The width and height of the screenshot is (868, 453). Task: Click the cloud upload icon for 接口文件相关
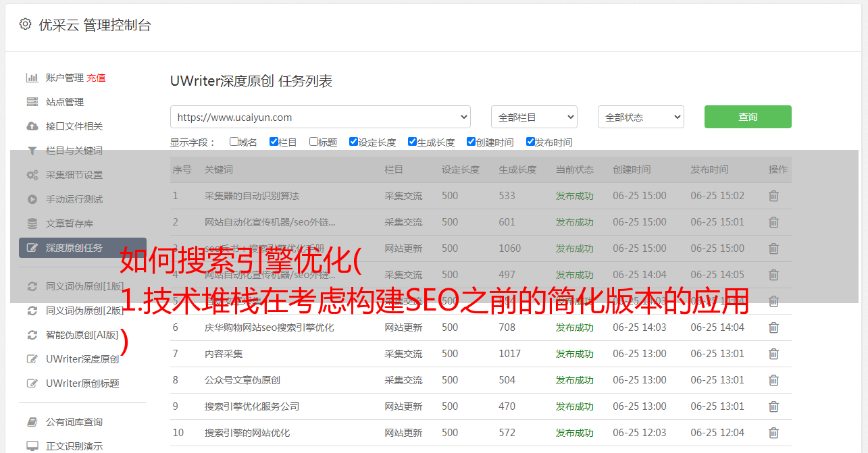tap(32, 126)
